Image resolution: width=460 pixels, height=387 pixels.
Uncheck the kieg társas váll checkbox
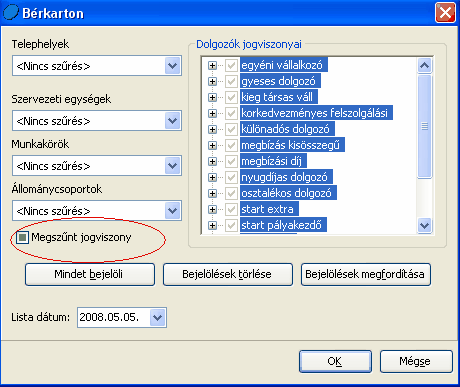tap(231, 97)
